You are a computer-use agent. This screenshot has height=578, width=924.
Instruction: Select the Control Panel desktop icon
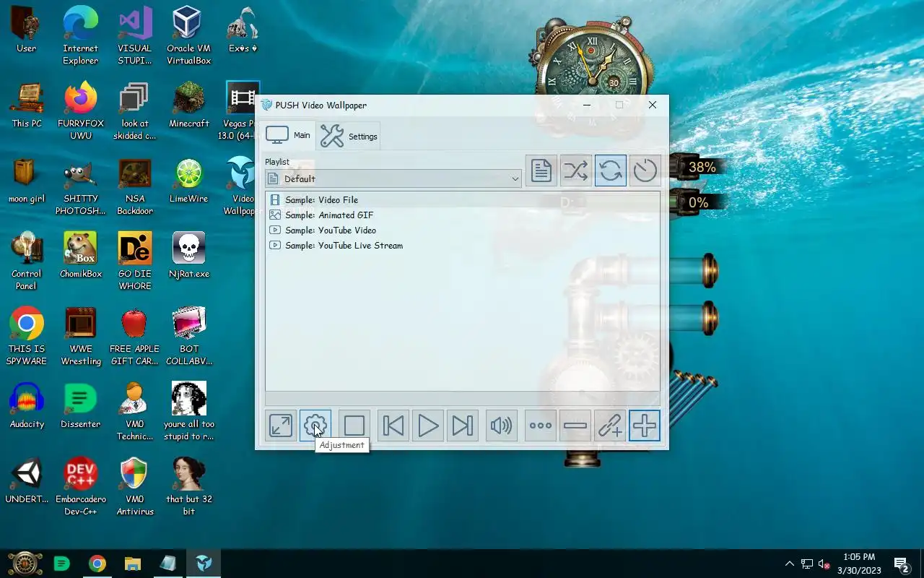click(x=27, y=262)
